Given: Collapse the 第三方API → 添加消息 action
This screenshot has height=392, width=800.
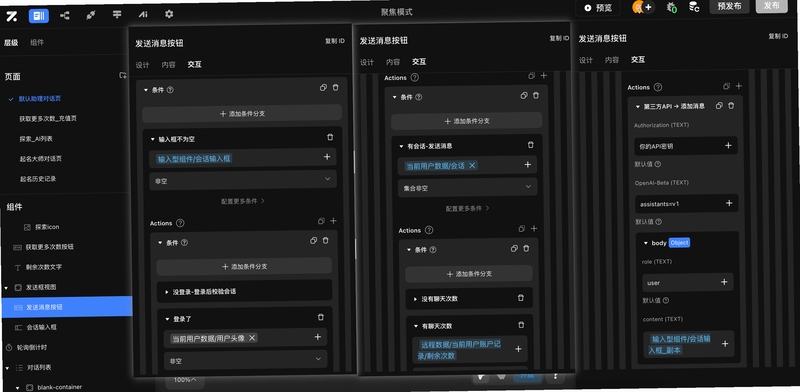Looking at the screenshot, I should click(x=638, y=107).
